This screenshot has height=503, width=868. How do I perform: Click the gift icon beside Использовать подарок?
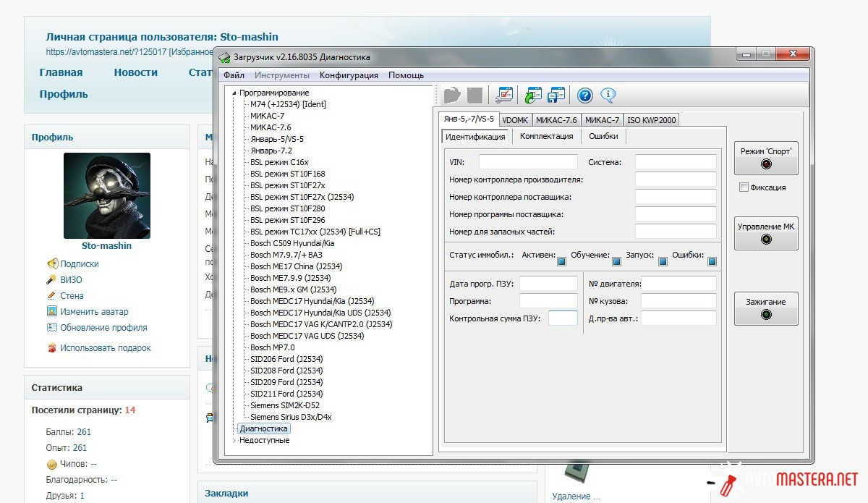pyautogui.click(x=52, y=348)
